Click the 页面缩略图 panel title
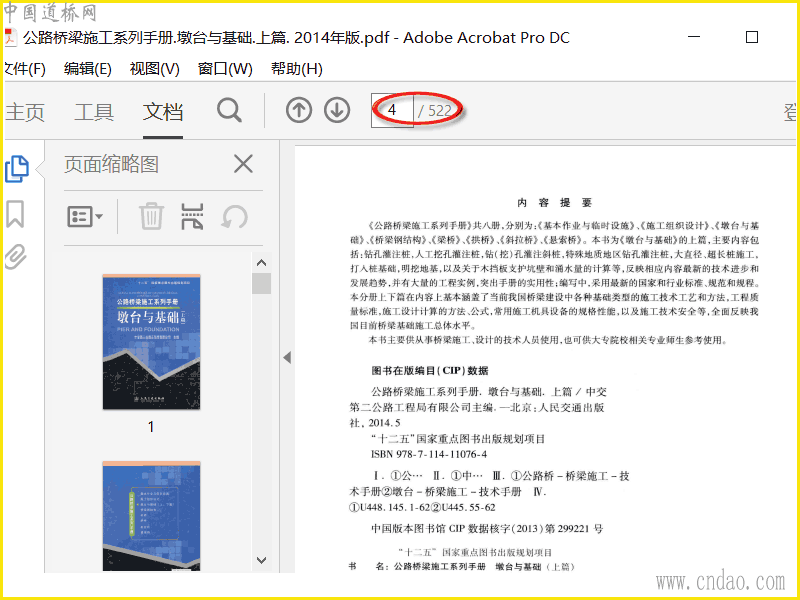This screenshot has height=600, width=800. (x=111, y=164)
